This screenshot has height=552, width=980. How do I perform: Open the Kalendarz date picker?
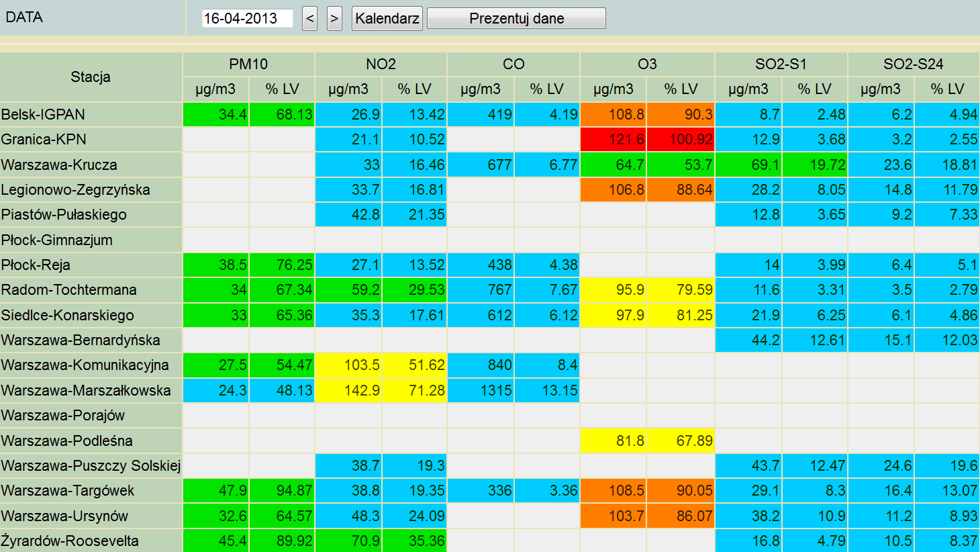click(x=387, y=18)
